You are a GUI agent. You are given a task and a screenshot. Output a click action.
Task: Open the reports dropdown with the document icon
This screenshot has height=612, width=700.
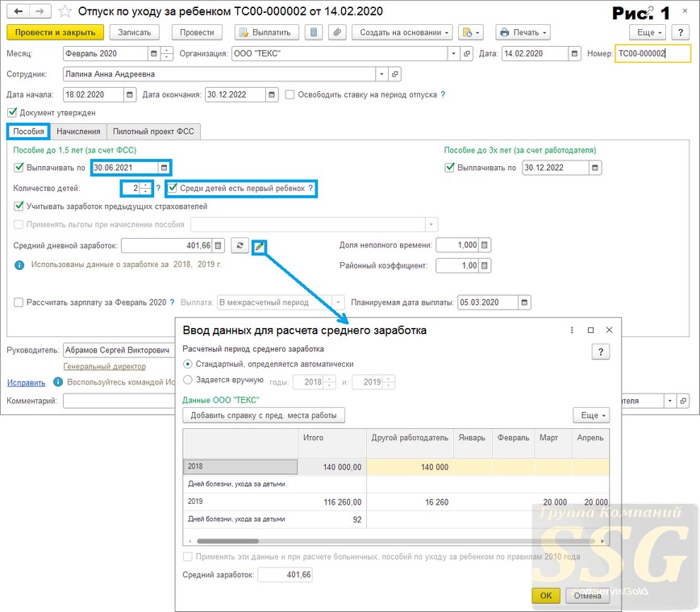click(471, 32)
